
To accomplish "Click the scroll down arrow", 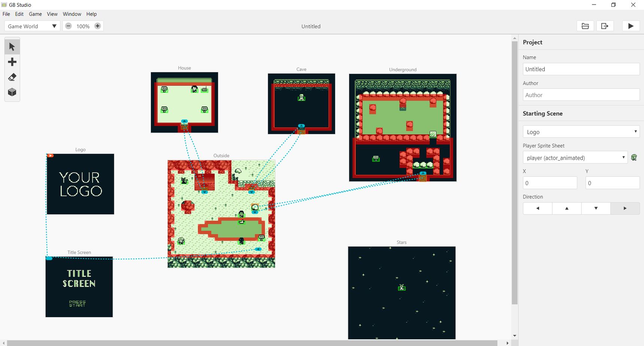I will point(515,336).
